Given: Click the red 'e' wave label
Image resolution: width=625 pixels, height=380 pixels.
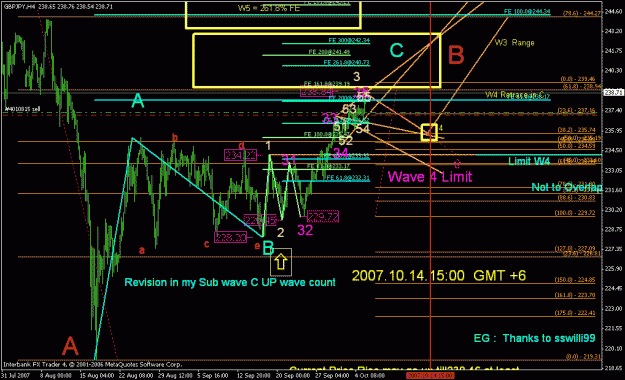Looking at the screenshot, I should pos(257,246).
